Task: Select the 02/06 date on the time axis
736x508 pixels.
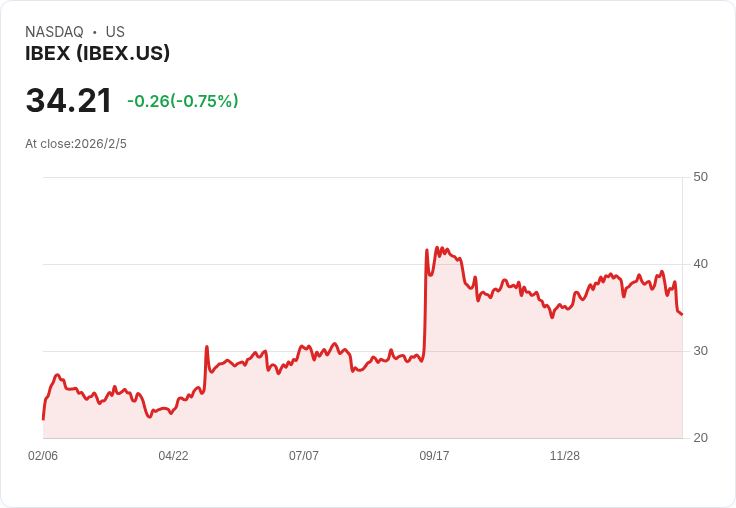Action: tap(43, 456)
